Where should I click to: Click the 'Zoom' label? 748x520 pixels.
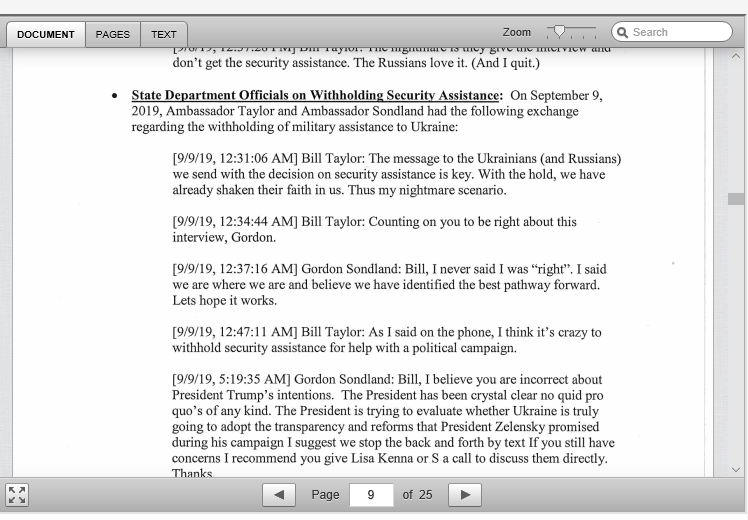517,32
